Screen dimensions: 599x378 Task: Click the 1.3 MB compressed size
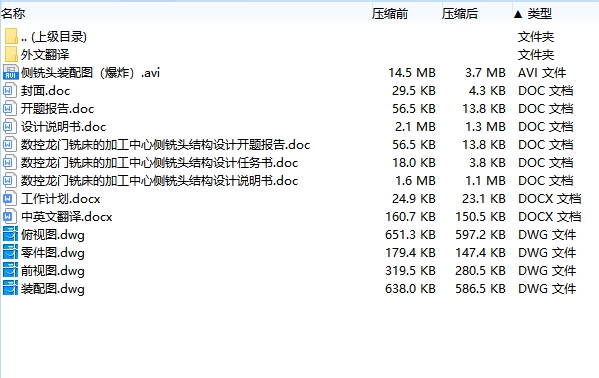pos(485,127)
